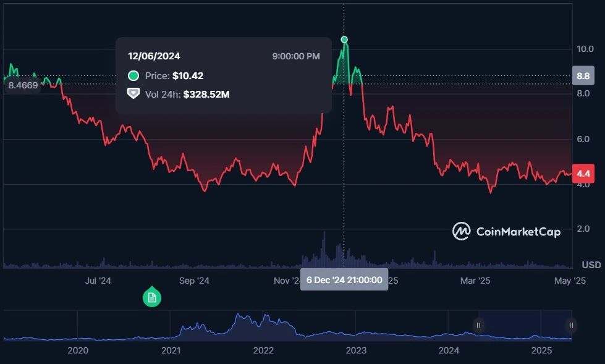Click the 8.4669 starting price label
Screen dimensions: 605x364
(x=23, y=85)
